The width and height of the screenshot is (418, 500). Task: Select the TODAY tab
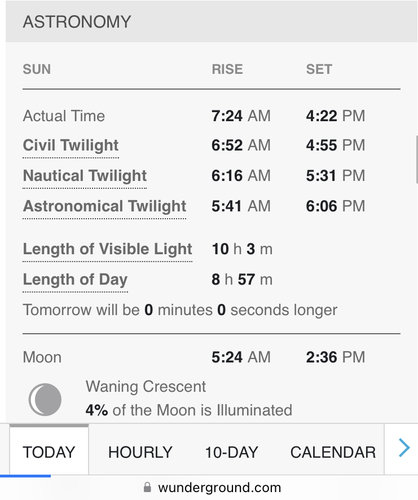tap(49, 450)
